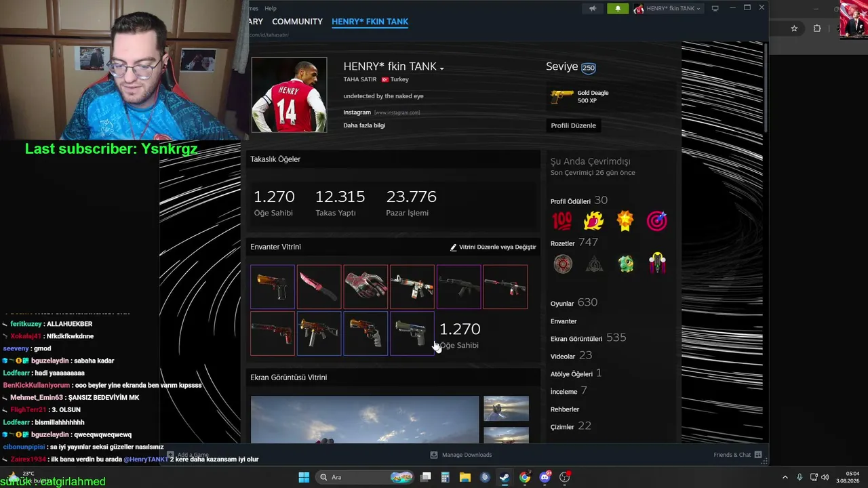Open the large showcase screenshot
The image size is (868, 488).
tap(365, 420)
